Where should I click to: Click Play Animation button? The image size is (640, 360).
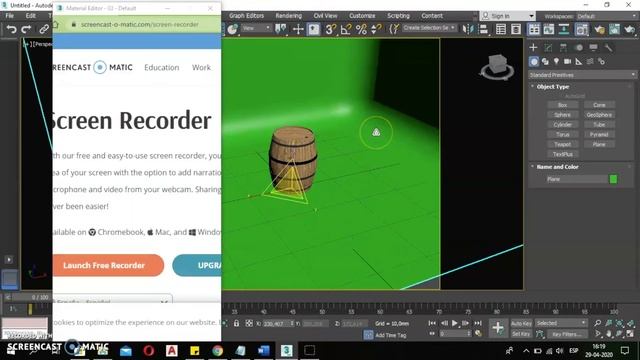455,323
